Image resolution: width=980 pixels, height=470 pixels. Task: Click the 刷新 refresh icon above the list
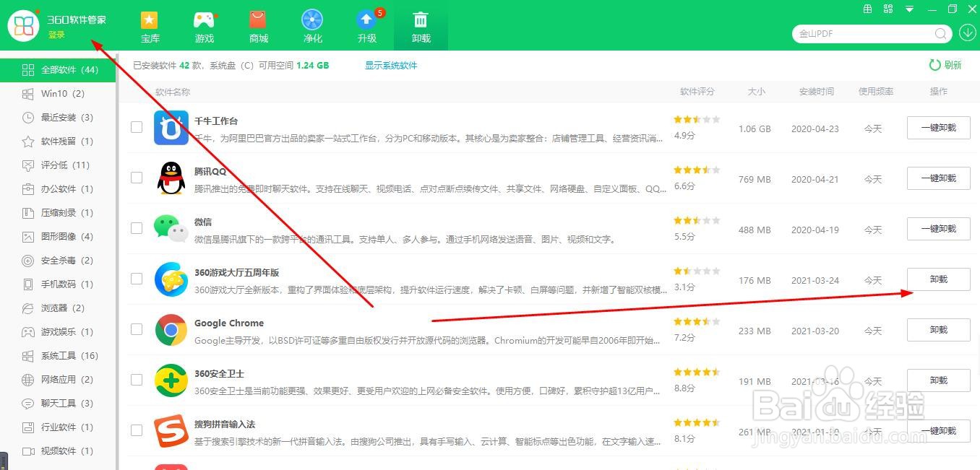point(935,65)
